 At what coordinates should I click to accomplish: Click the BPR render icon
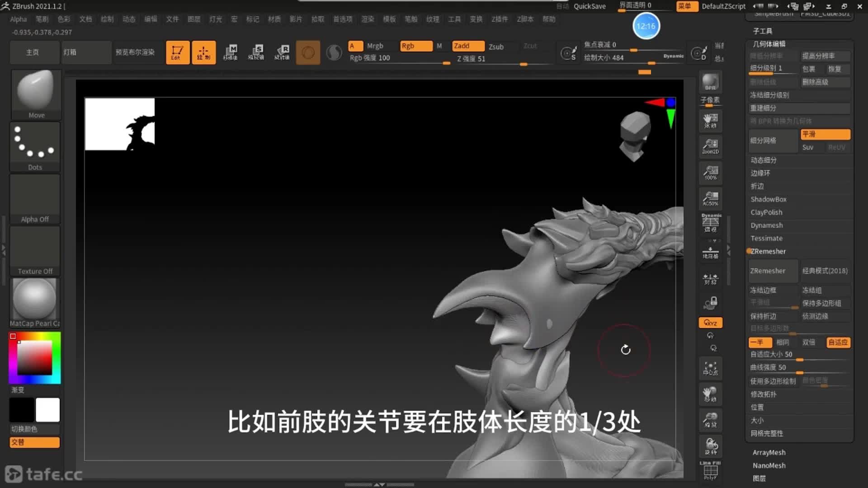[x=710, y=82]
